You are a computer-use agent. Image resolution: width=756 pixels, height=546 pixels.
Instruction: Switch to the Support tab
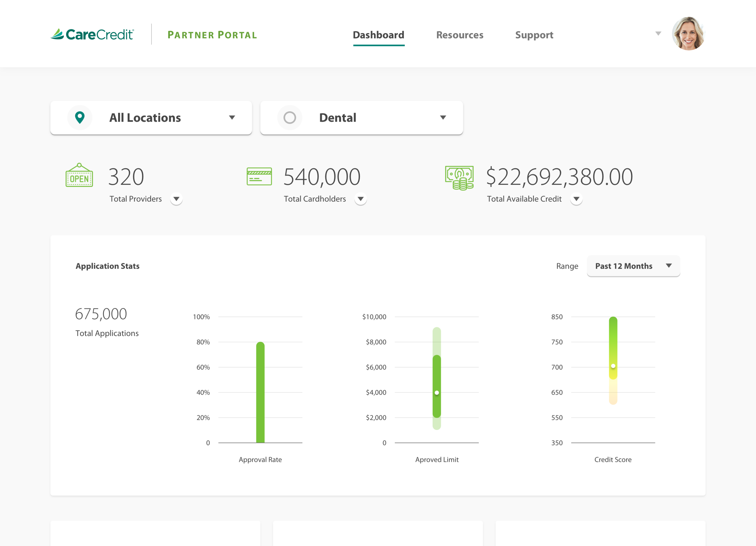pyautogui.click(x=534, y=35)
